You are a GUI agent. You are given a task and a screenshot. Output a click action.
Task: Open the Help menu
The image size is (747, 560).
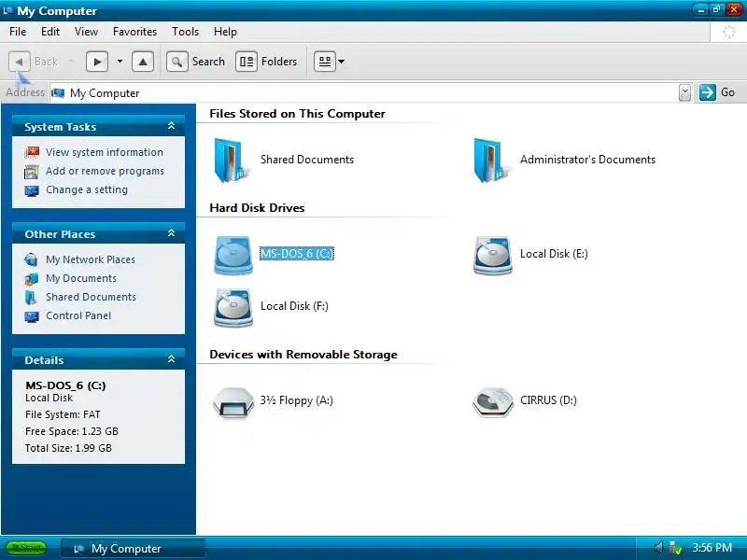pyautogui.click(x=225, y=32)
